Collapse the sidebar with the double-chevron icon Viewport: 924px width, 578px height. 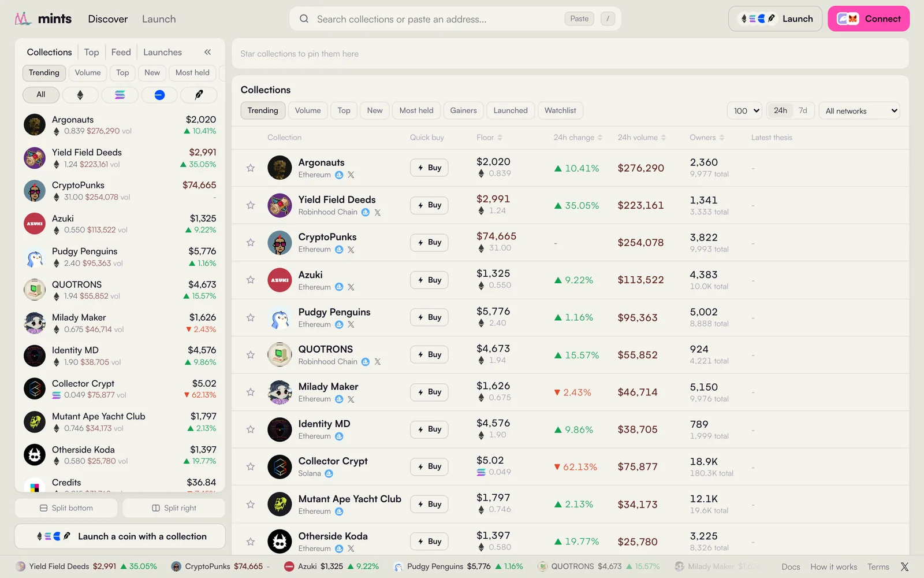coord(207,52)
